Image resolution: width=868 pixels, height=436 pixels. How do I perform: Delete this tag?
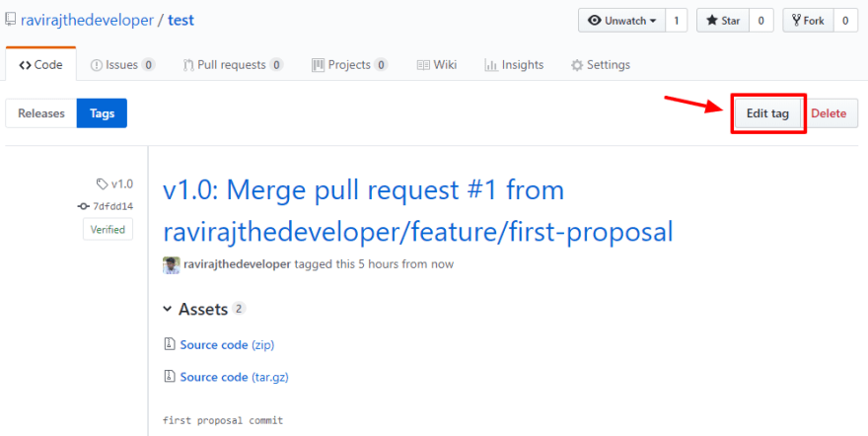pos(829,113)
